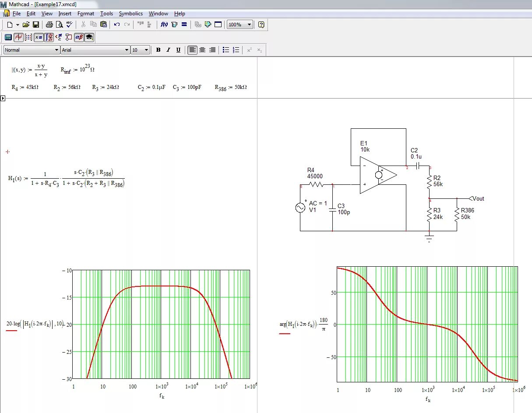Open the Calculator toolbar
The height and width of the screenshot is (413, 532).
coord(8,37)
